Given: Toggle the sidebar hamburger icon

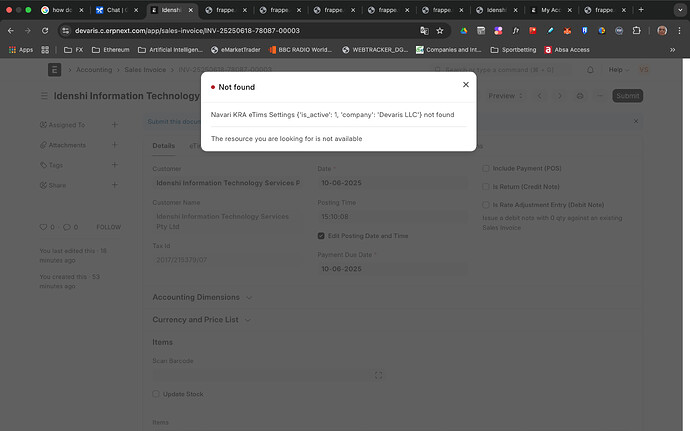Looking at the screenshot, I should pyautogui.click(x=44, y=96).
